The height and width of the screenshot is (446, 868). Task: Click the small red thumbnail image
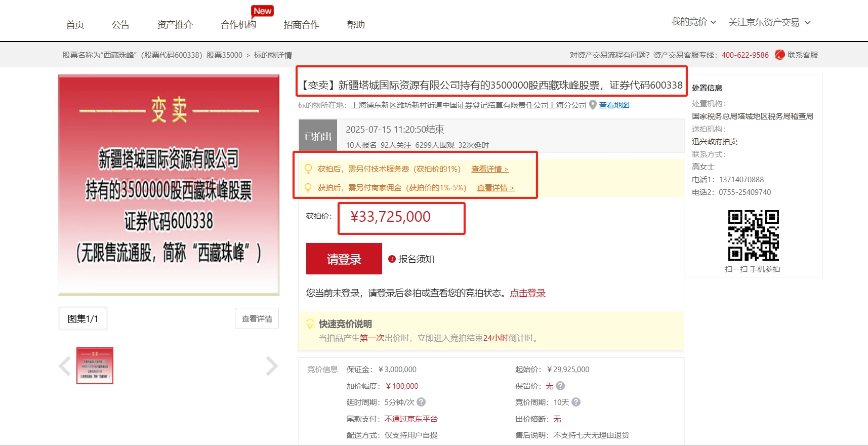(x=95, y=366)
